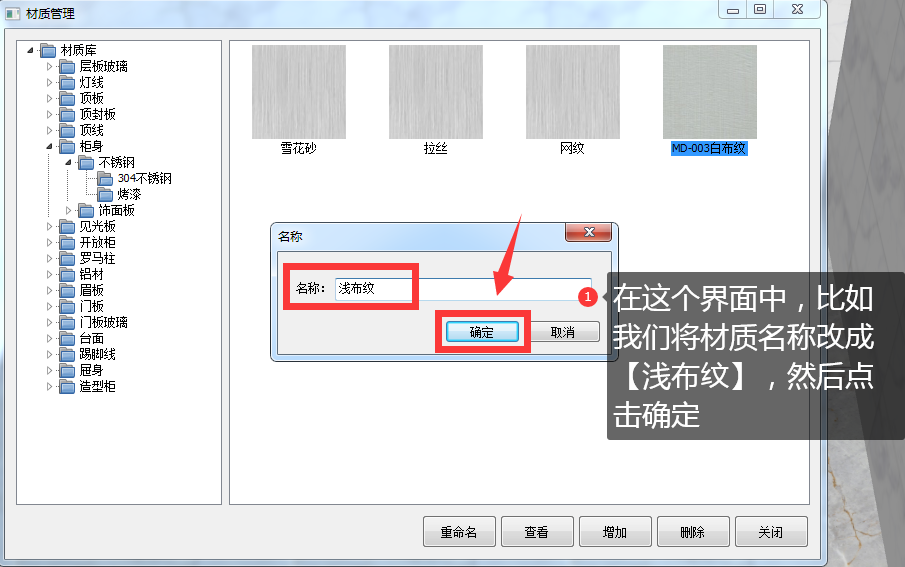Select the 网纹 material thumbnail
The height and width of the screenshot is (567, 905).
pyautogui.click(x=573, y=92)
